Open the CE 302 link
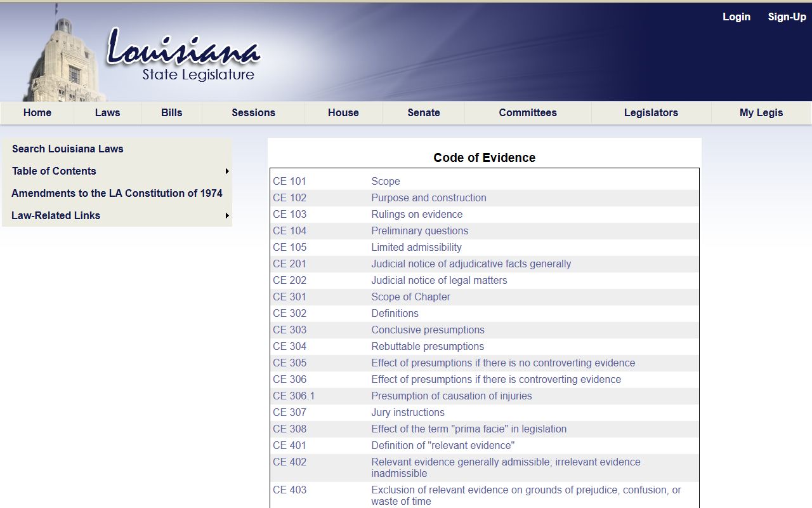 (289, 314)
